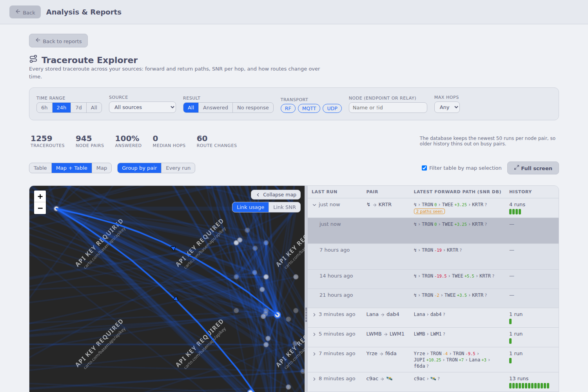Collapse the map panel
The width and height of the screenshot is (588, 392).
tap(276, 195)
